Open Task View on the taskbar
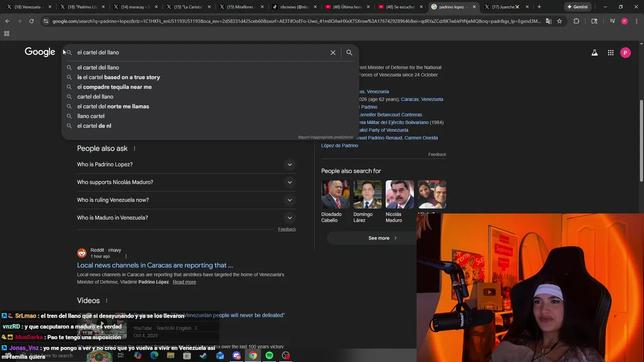 [x=121, y=355]
